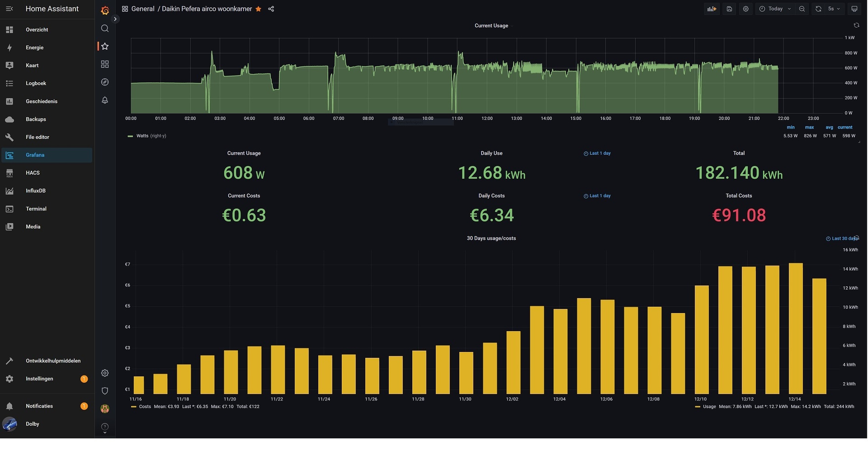This screenshot has width=868, height=475.
Task: Click the Grafana logo home icon
Action: [105, 10]
